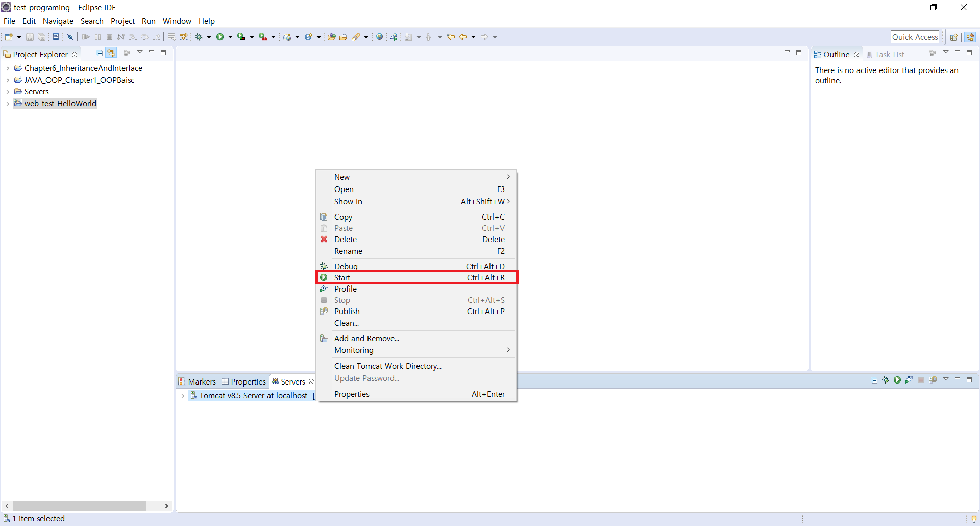Click the Coverage run icon in toolbar

(241, 37)
